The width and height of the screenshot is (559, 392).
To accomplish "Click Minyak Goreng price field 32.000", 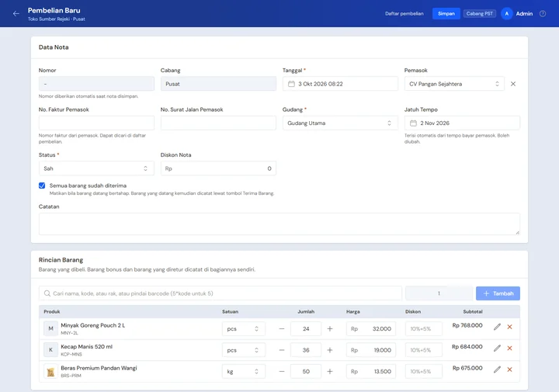I will pyautogui.click(x=371, y=328).
